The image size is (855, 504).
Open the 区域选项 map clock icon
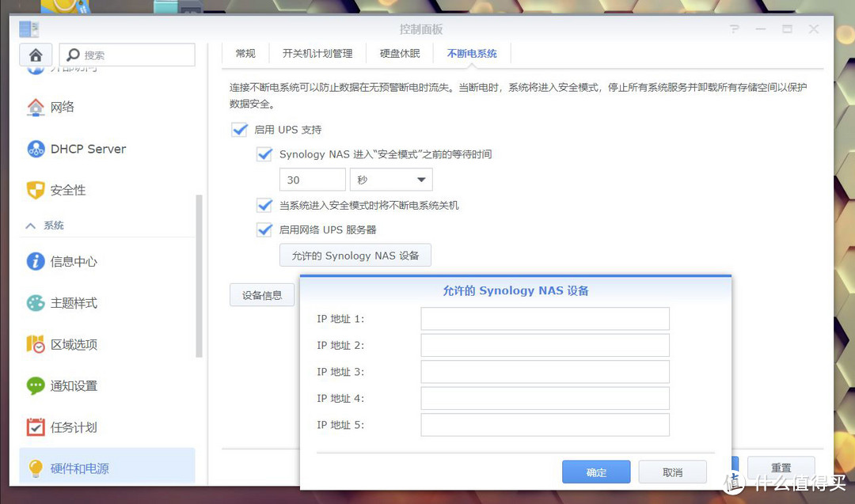point(36,344)
